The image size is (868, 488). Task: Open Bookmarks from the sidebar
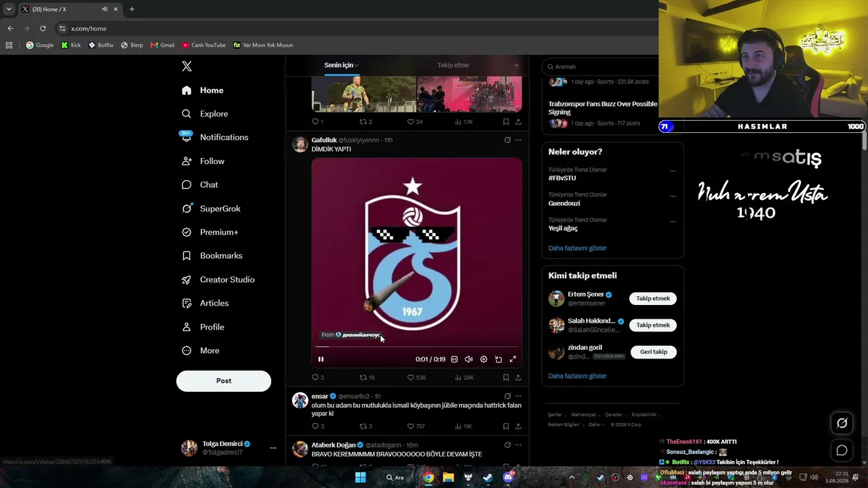[x=212, y=256]
